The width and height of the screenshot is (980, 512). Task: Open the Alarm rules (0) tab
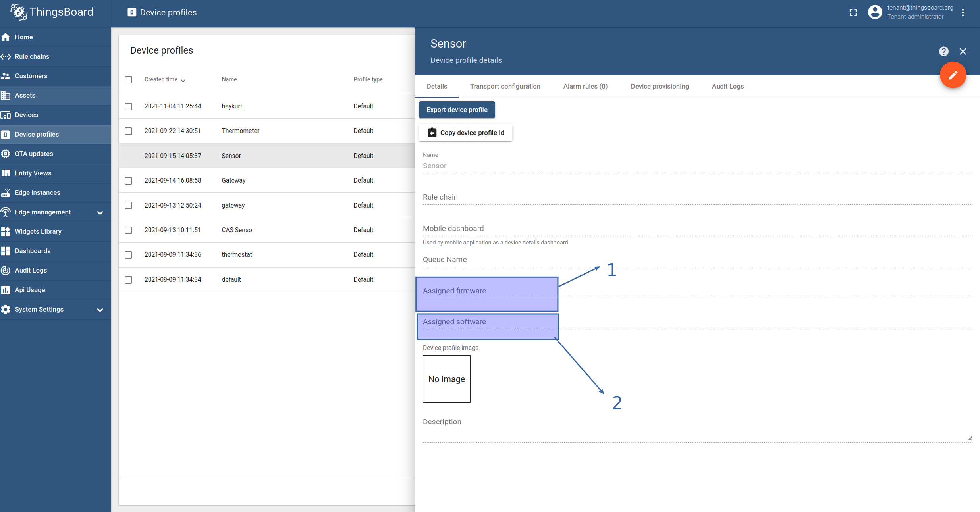tap(585, 87)
